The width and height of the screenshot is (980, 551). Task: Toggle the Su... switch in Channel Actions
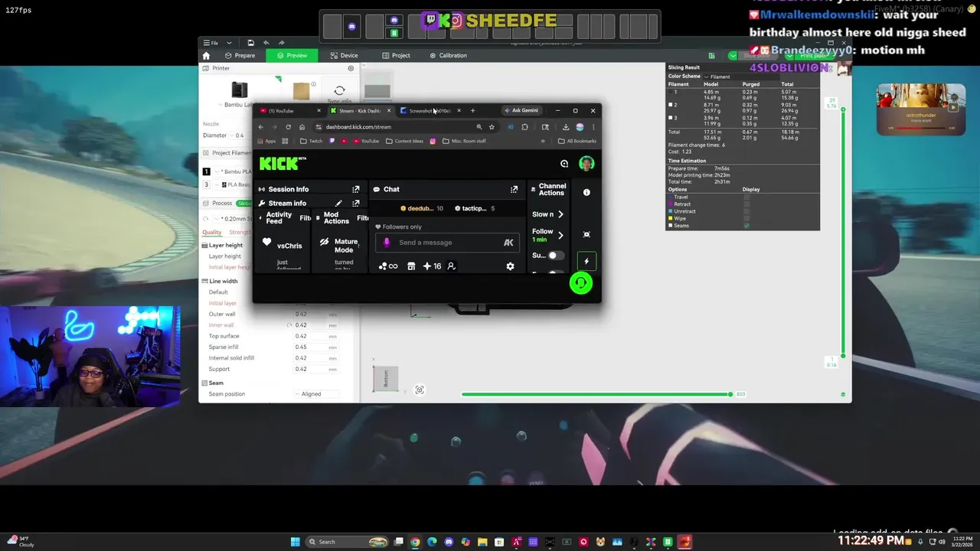point(556,256)
